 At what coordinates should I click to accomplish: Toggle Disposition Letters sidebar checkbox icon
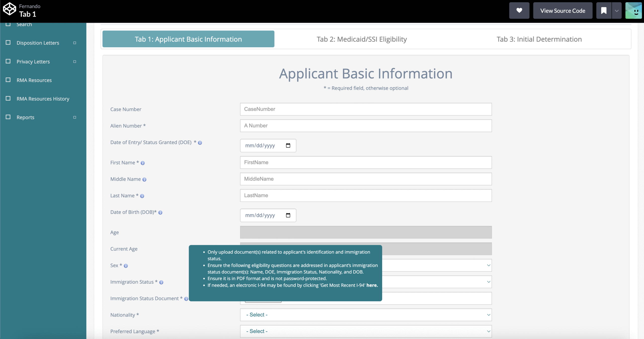(8, 43)
